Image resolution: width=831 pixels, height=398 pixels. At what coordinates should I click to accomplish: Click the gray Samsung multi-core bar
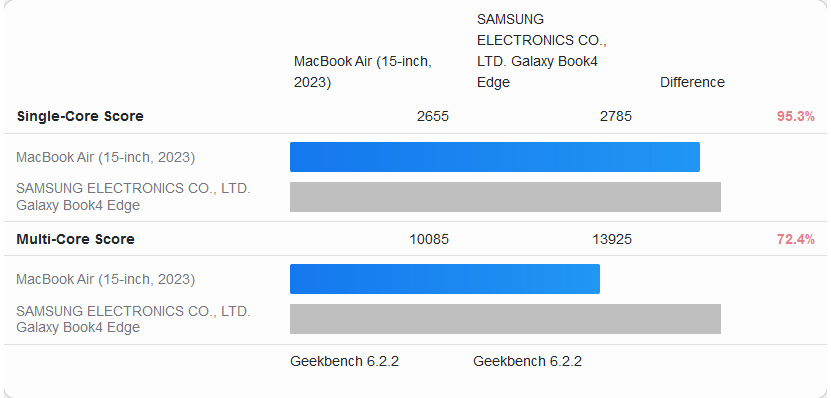[x=505, y=319]
